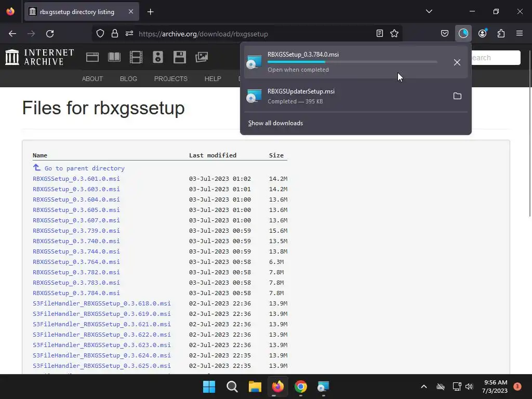The width and height of the screenshot is (532, 399).
Task: Open the Internet Archive Texts book icon
Action: 114,57
